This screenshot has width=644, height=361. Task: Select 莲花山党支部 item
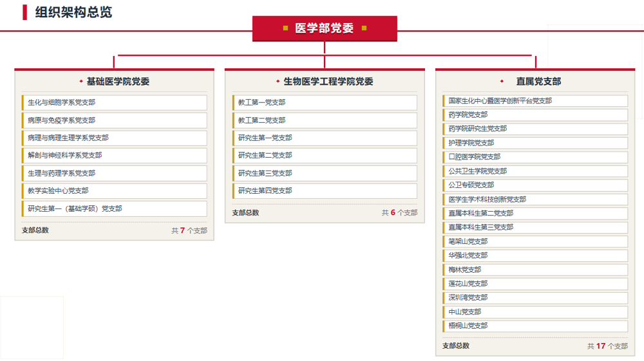pos(535,284)
